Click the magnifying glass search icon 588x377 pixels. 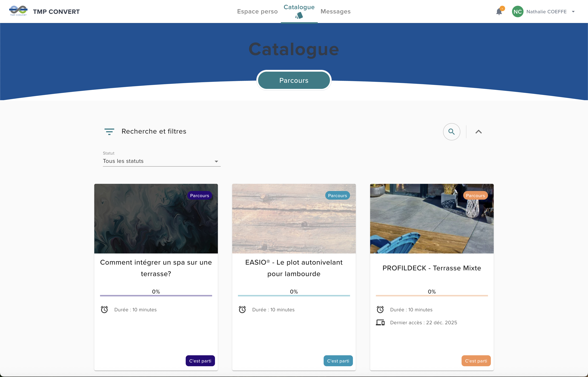[451, 132]
